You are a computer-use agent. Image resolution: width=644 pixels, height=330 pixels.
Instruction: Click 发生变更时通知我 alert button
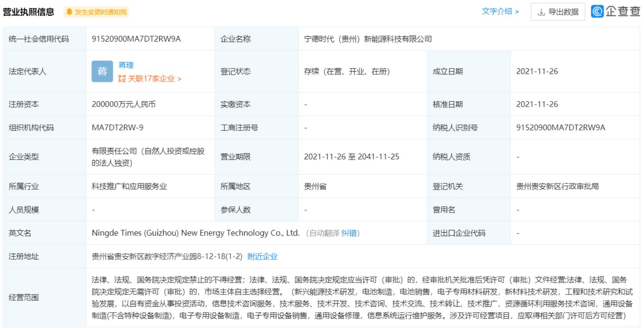pos(96,12)
